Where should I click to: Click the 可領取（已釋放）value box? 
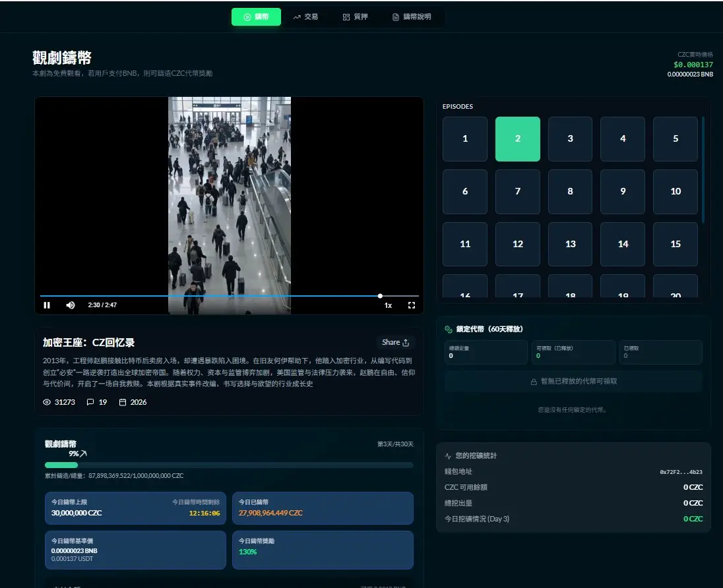(x=573, y=353)
